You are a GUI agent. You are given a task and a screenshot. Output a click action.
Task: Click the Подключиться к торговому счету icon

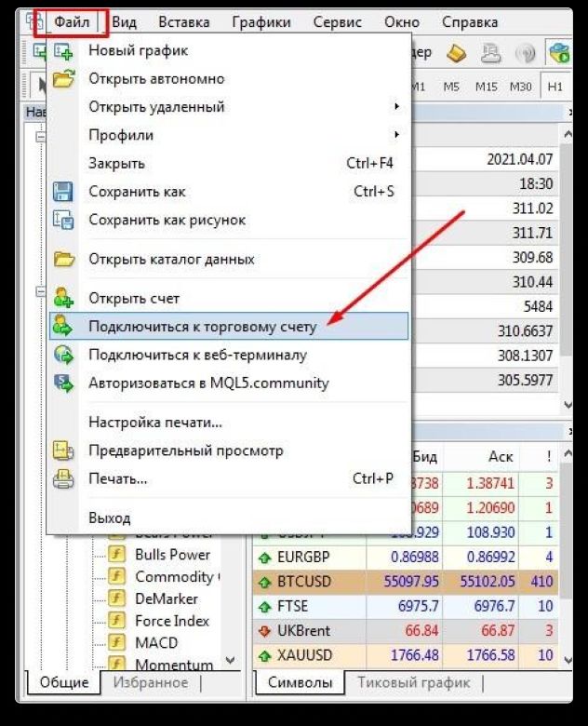pos(62,326)
